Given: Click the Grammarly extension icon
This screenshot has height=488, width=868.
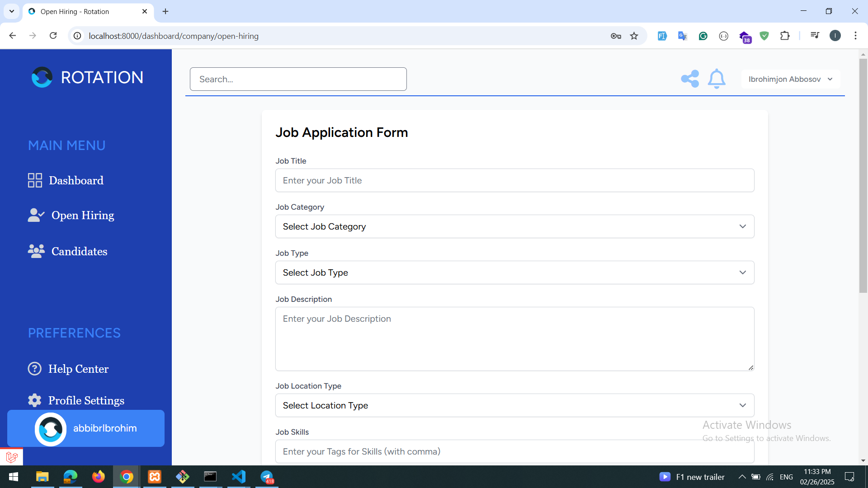Looking at the screenshot, I should pyautogui.click(x=703, y=36).
